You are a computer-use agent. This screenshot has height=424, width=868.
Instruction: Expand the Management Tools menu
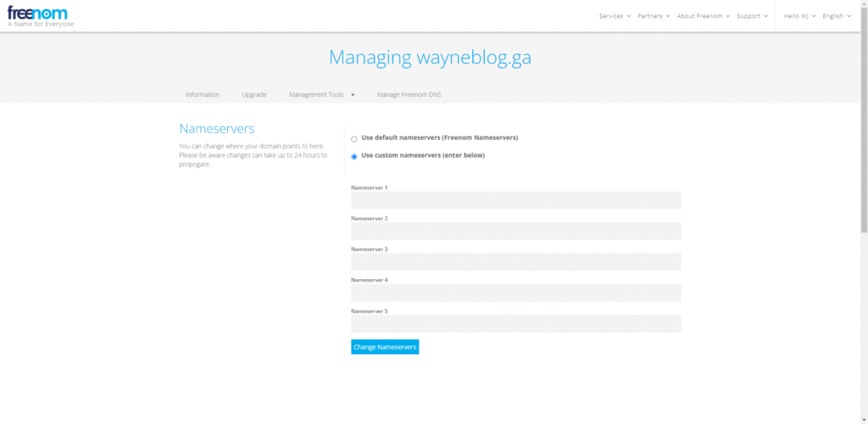pos(321,94)
